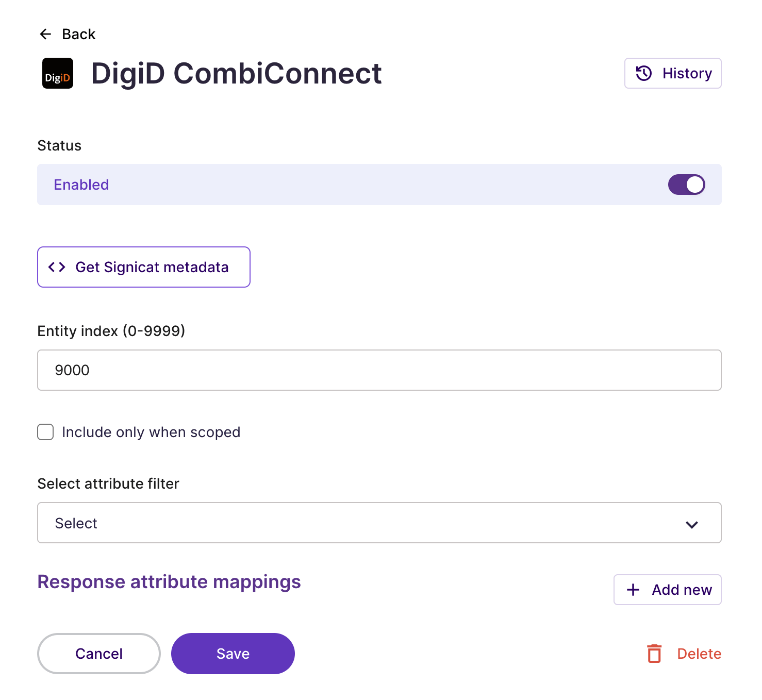Open History for DigiD CombiConnect

(x=673, y=73)
